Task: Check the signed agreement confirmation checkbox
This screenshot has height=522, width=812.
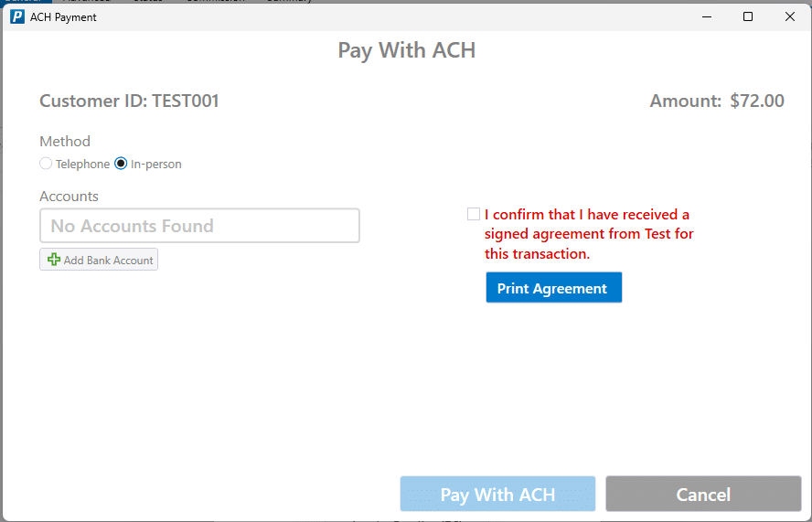Action: click(x=474, y=214)
